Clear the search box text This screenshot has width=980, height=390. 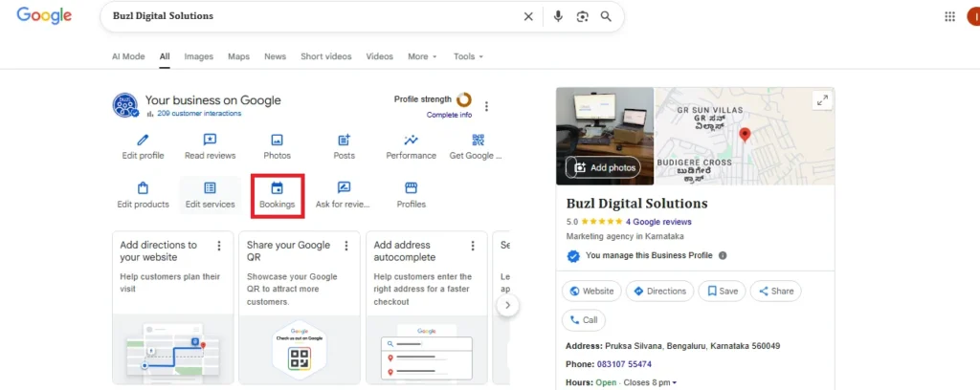pos(528,16)
